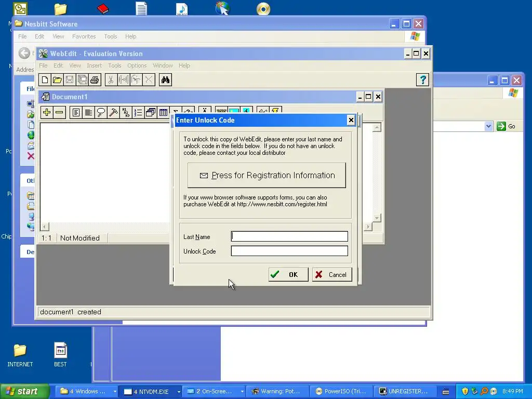Open the File menu in WebEdit

tap(43, 65)
